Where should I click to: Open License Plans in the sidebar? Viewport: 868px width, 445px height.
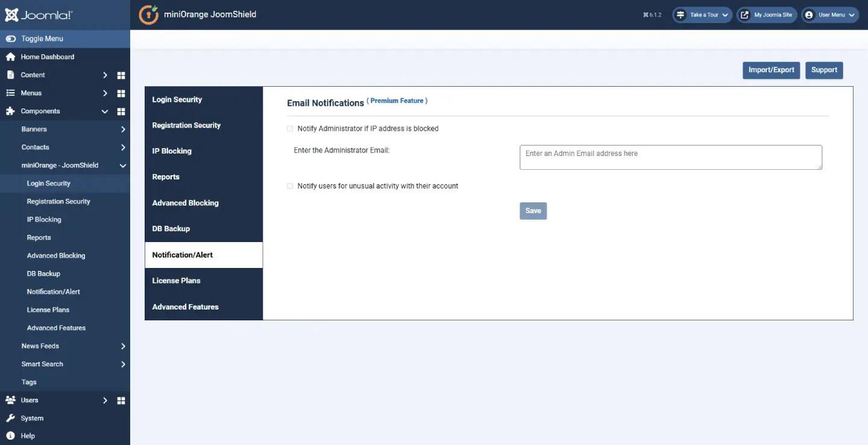pos(65,310)
